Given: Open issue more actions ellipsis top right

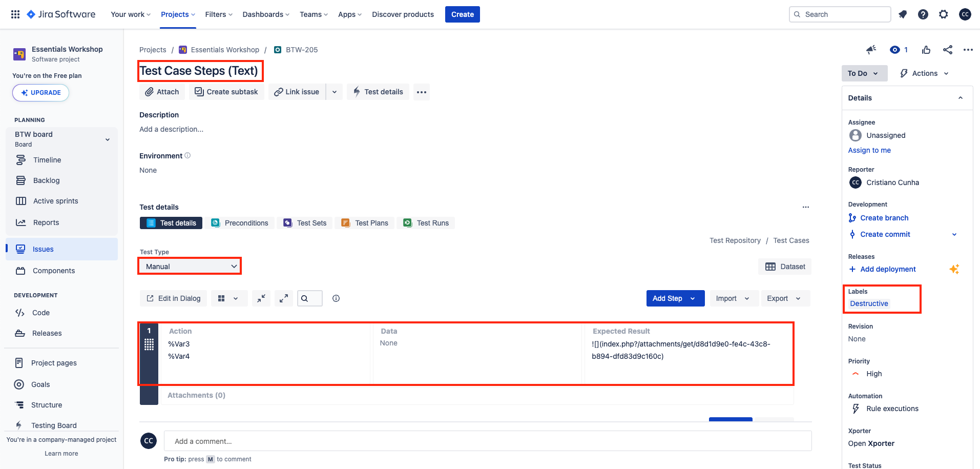Looking at the screenshot, I should point(968,50).
